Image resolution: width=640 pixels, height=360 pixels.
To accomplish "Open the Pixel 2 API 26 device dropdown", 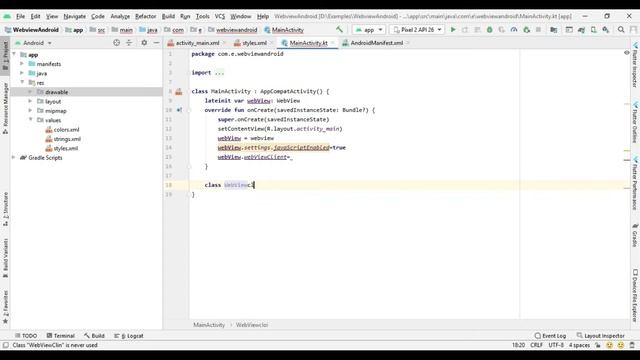I will pos(417,30).
